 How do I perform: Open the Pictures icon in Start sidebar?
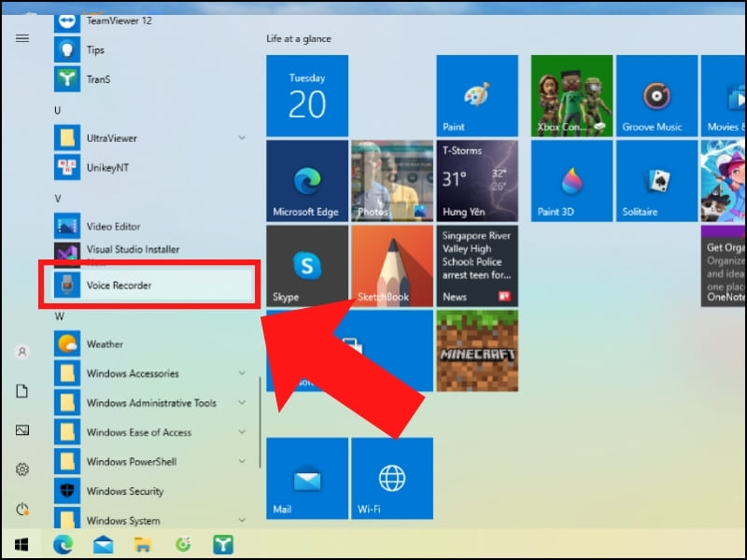click(22, 430)
